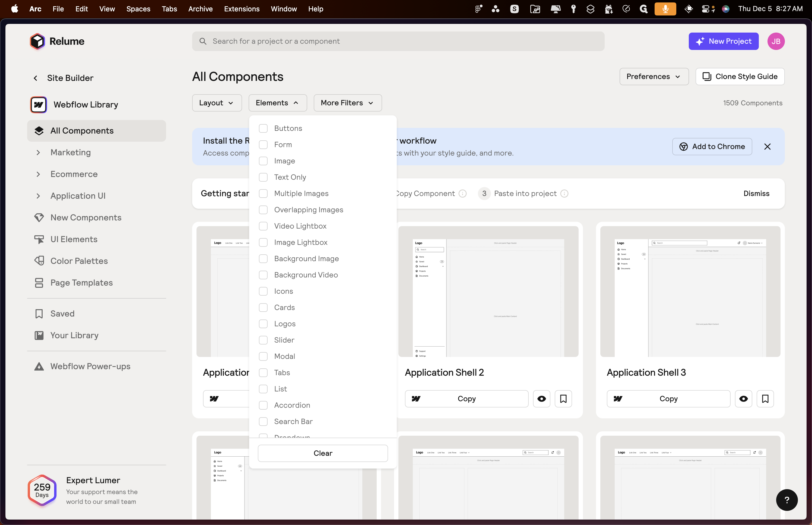Open UI Elements sidebar icon
Viewport: 812px width, 525px height.
(x=39, y=239)
